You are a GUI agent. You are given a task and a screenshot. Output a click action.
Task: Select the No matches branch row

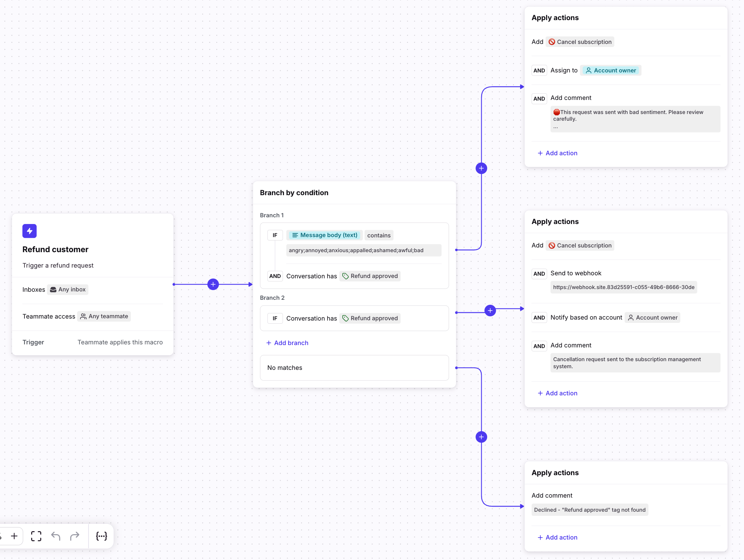click(354, 368)
